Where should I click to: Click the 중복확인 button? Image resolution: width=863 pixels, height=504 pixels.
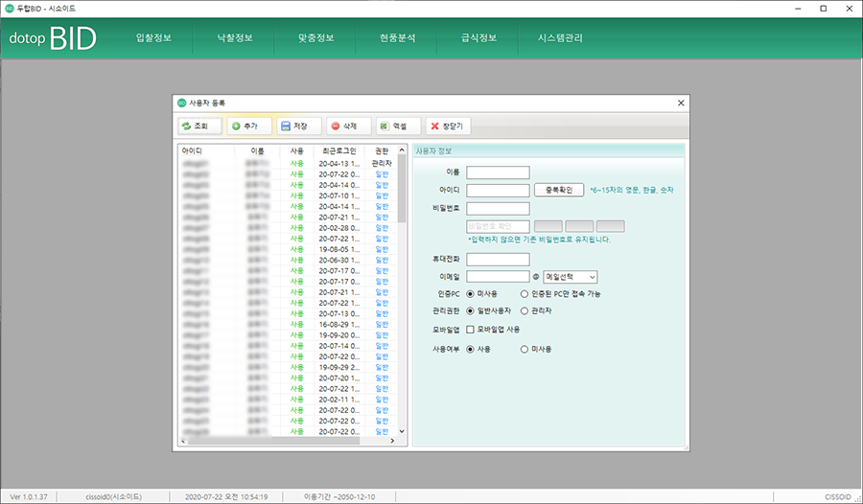pos(559,190)
